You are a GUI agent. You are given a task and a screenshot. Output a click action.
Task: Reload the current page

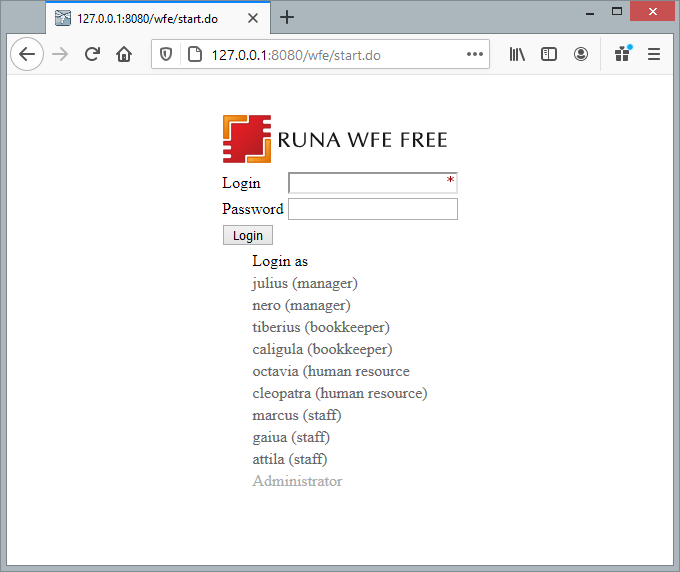92,55
